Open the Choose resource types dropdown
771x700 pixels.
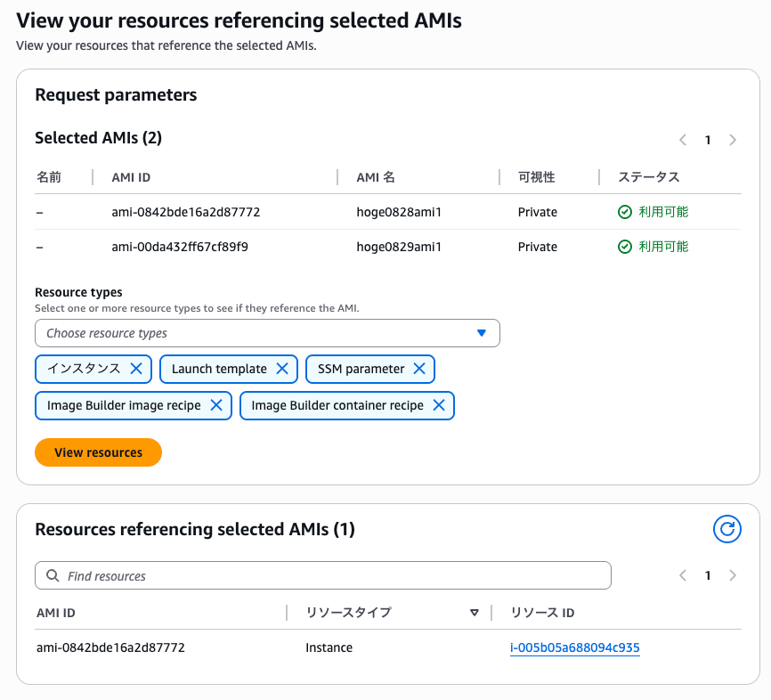click(267, 333)
